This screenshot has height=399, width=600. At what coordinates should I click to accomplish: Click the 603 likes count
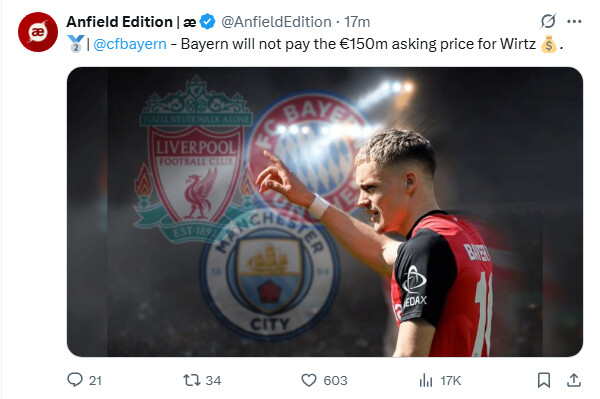pyautogui.click(x=335, y=381)
